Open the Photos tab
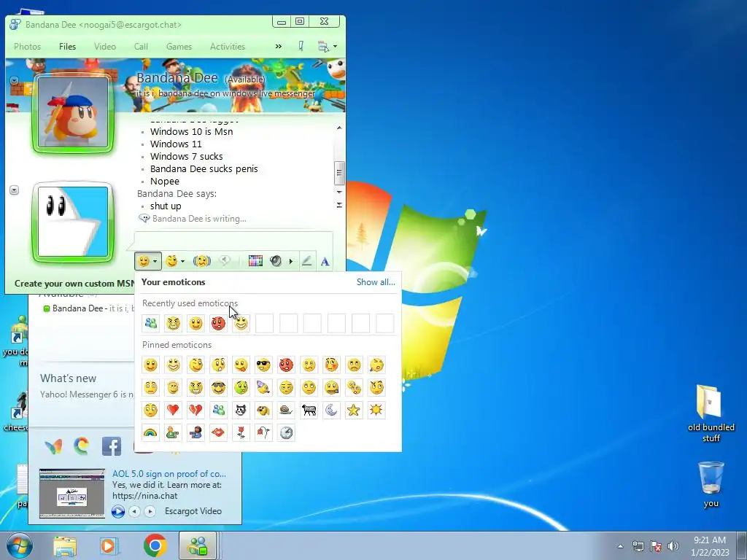Screen dimensions: 747x560 pos(27,46)
